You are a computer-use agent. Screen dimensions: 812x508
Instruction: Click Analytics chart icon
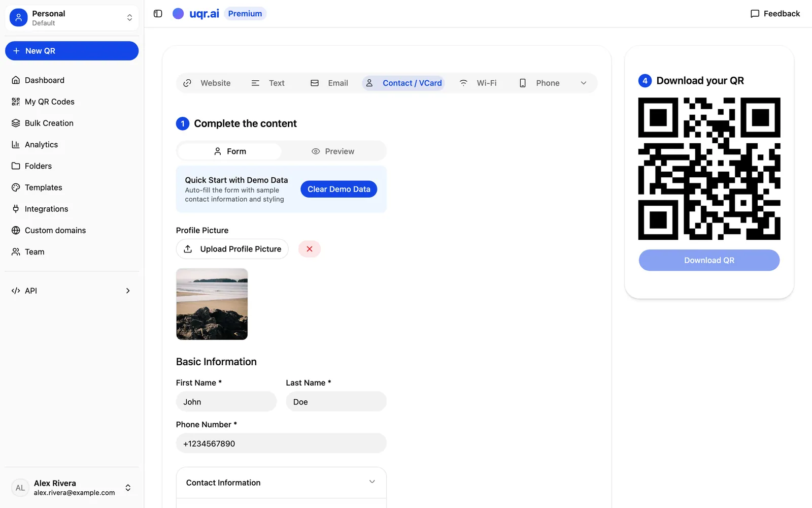(16, 144)
